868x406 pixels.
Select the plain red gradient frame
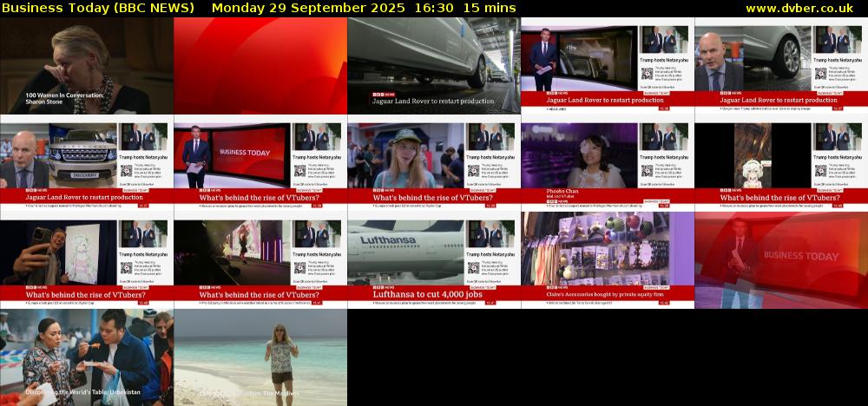point(260,66)
